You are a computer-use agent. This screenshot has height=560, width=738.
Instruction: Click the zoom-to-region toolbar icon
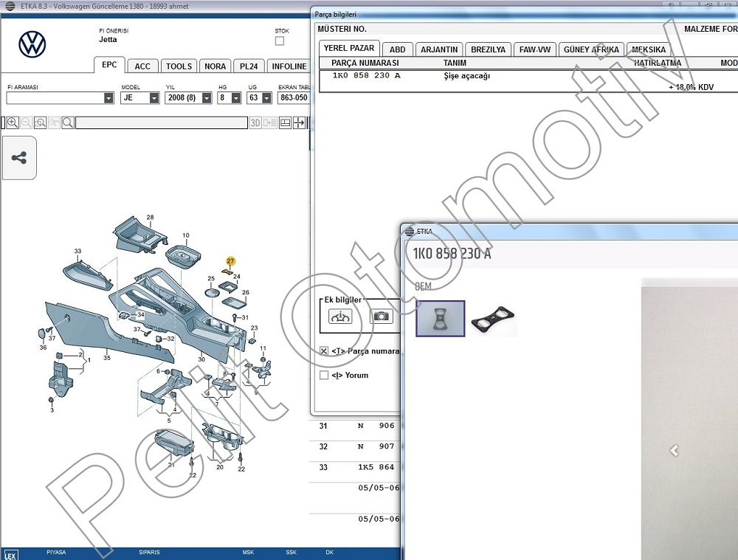click(x=41, y=122)
